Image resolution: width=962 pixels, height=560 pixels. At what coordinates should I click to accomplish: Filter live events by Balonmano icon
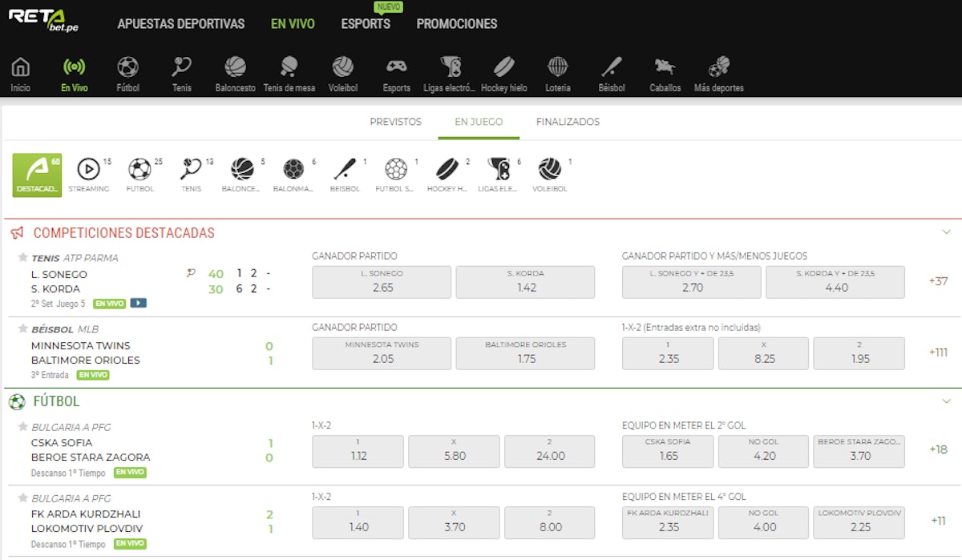294,174
